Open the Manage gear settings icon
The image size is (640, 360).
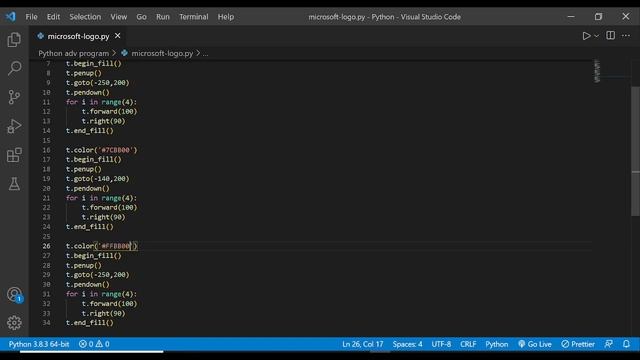(x=14, y=323)
